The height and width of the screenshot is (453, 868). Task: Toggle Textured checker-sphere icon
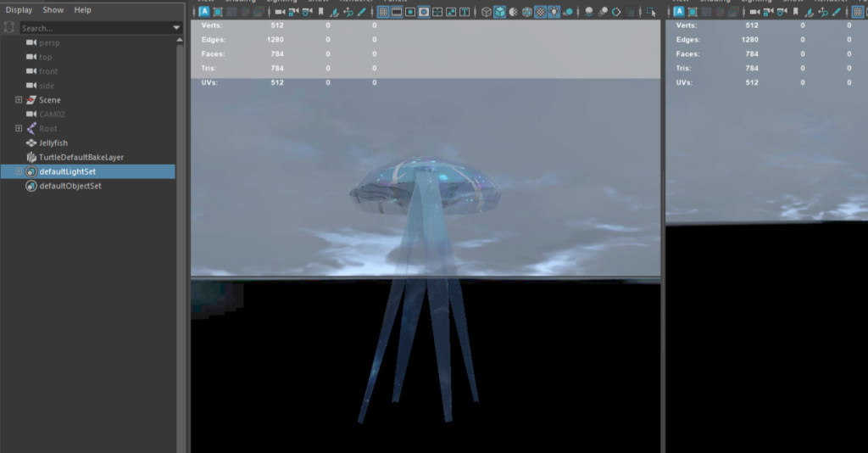click(540, 12)
